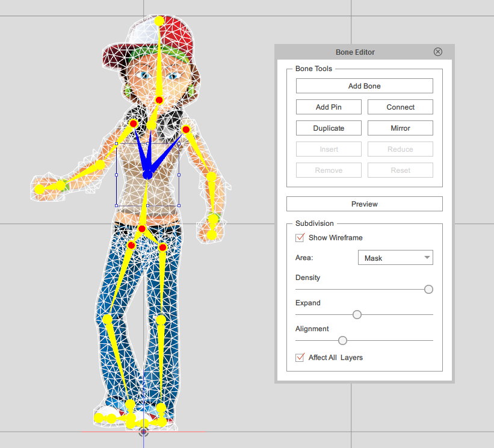This screenshot has height=448, width=494.
Task: Click the top-left handle of the selection box
Action: pyautogui.click(x=117, y=144)
